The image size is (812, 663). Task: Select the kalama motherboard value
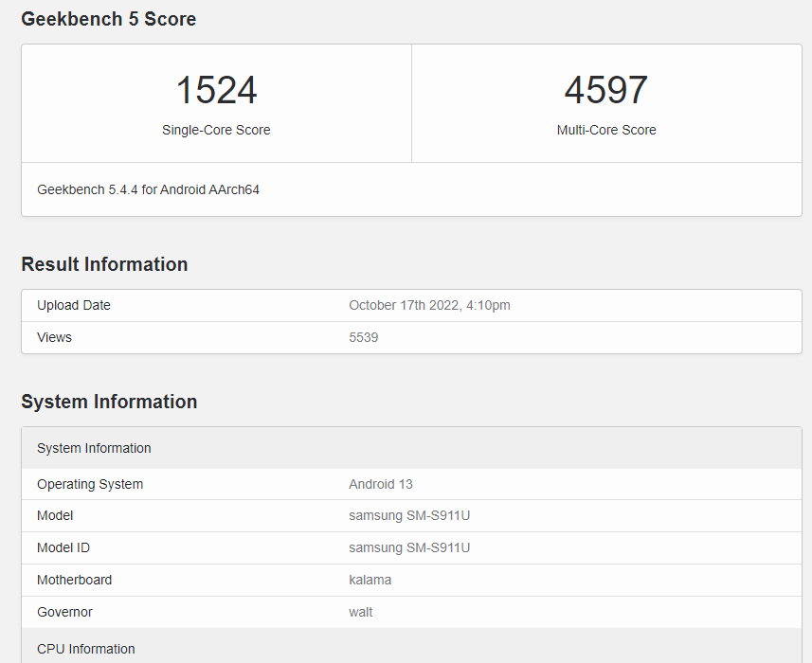pos(370,580)
